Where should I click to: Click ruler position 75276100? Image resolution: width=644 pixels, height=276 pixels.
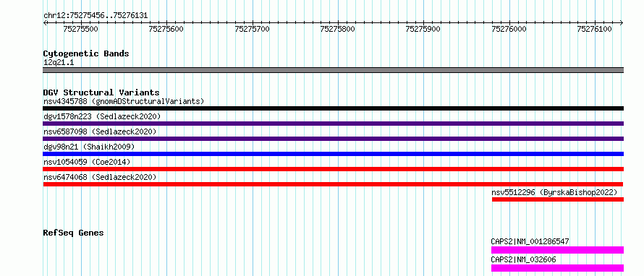594,29
